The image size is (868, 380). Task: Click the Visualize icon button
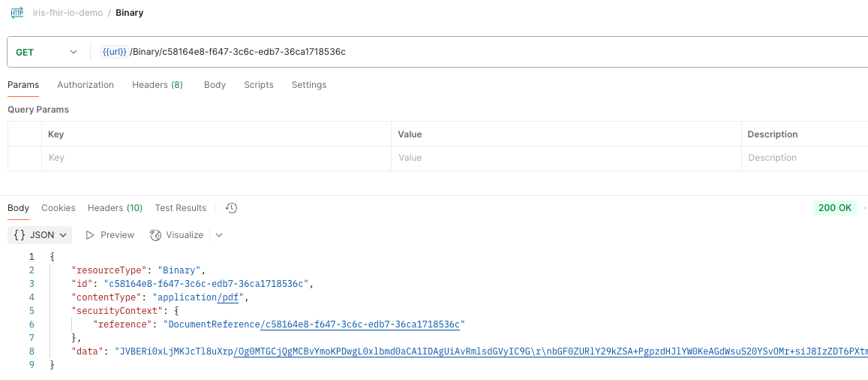pyautogui.click(x=156, y=235)
